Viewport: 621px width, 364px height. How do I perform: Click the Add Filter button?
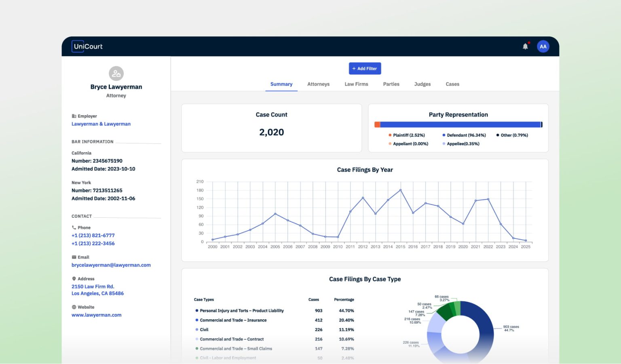pyautogui.click(x=365, y=68)
